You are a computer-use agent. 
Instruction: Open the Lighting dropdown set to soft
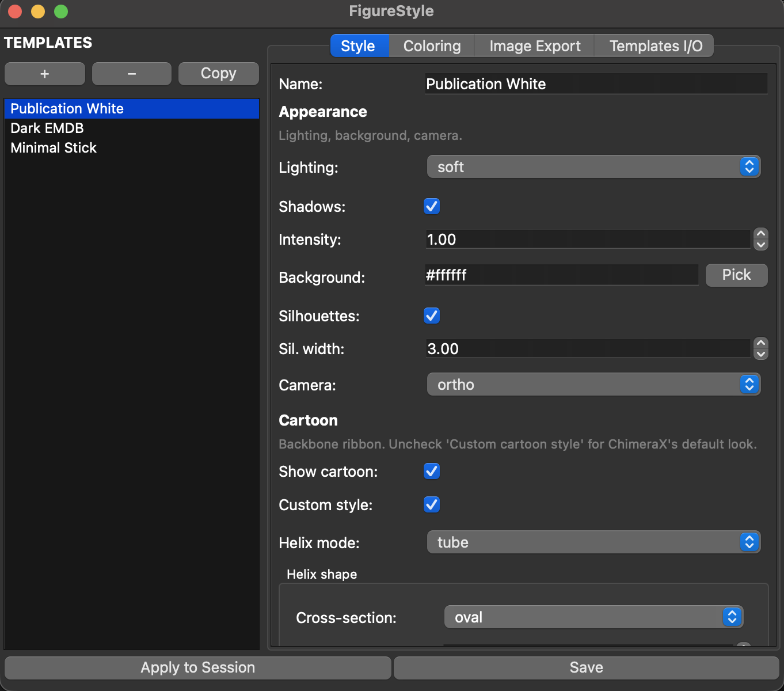pos(593,167)
